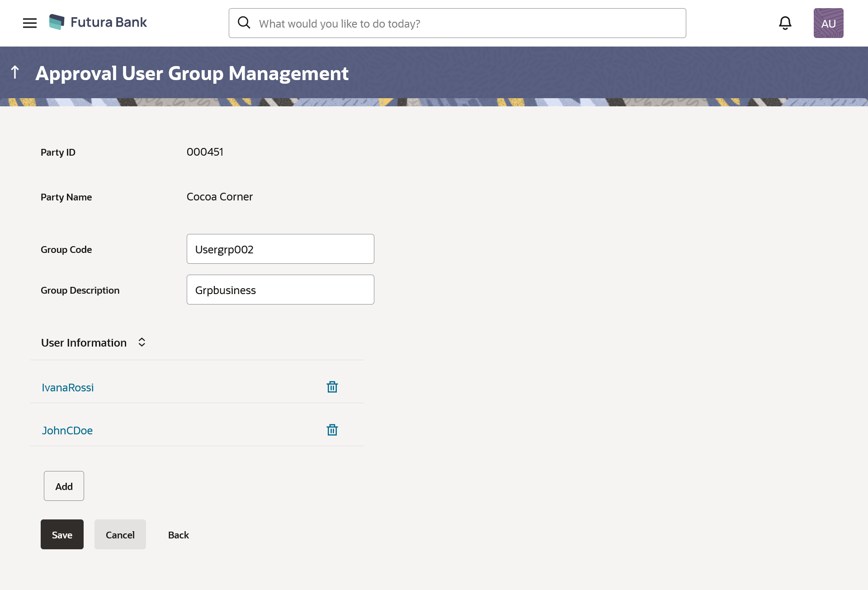The image size is (868, 590).
Task: Go Back to the previous screen
Action: pyautogui.click(x=179, y=535)
